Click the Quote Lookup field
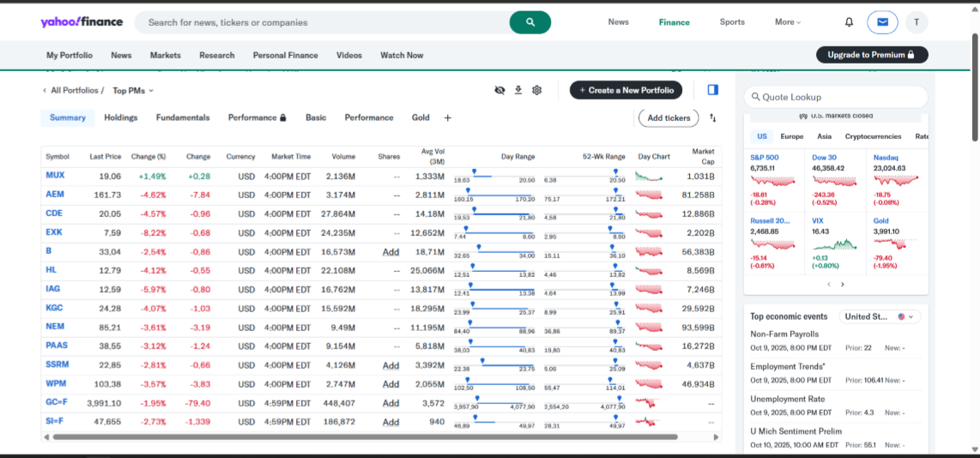980x458 pixels. (837, 97)
